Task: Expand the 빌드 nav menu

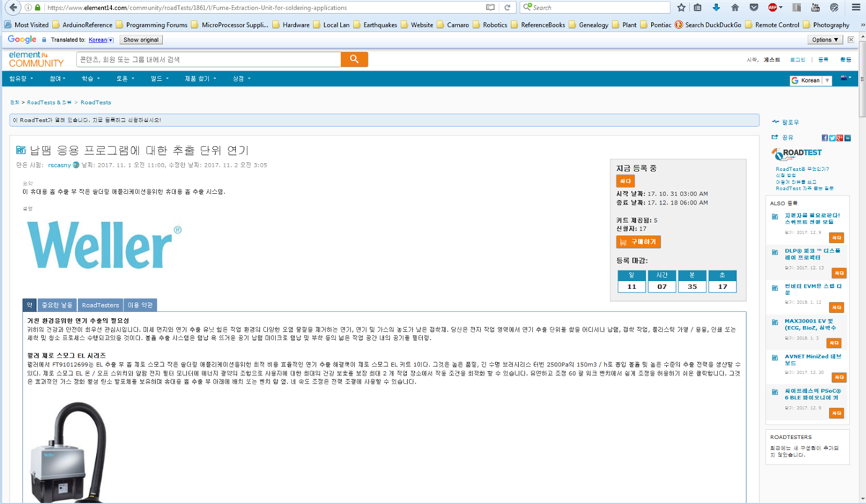Action: pyautogui.click(x=158, y=78)
